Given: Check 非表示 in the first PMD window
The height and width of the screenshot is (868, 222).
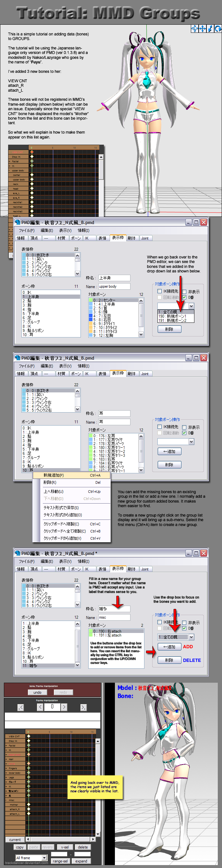Looking at the screenshot, I should pos(184,292).
